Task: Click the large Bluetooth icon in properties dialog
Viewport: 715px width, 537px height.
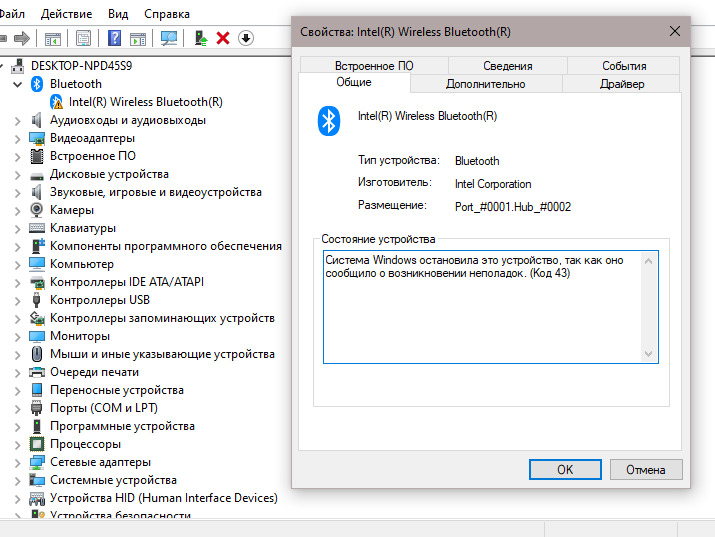Action: pyautogui.click(x=329, y=121)
